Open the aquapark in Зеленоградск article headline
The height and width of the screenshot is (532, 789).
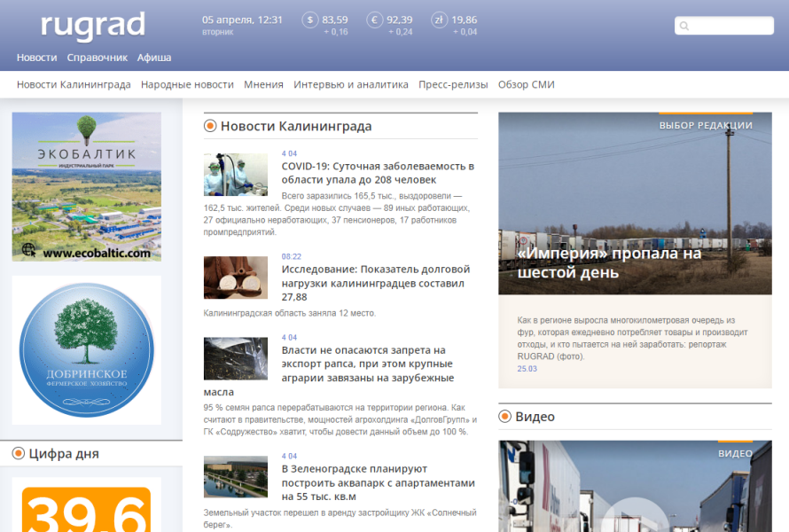378,483
